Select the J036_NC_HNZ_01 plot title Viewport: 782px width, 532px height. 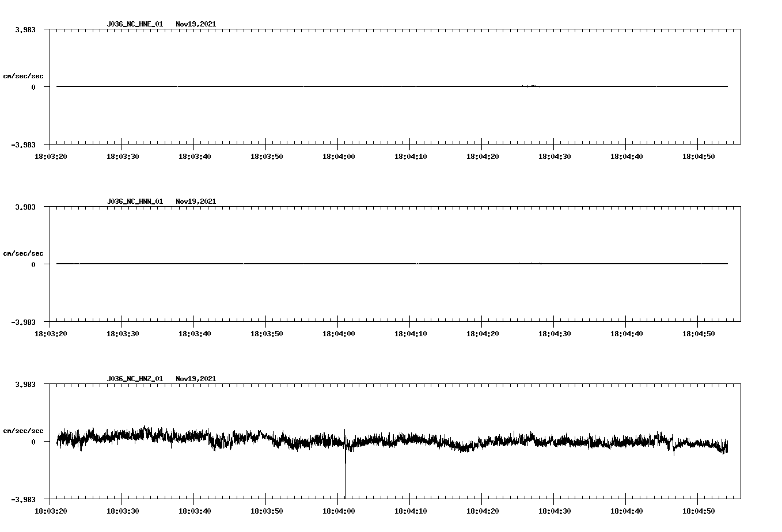[x=135, y=379]
